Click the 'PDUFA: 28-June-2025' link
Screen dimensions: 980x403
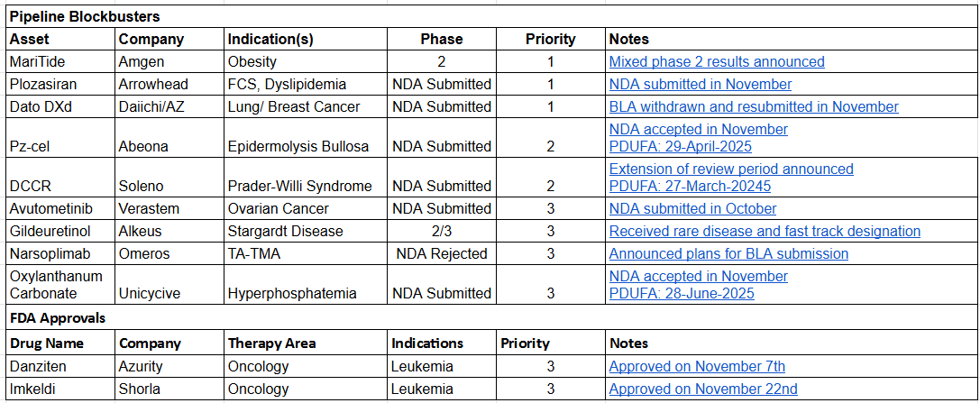pyautogui.click(x=682, y=294)
